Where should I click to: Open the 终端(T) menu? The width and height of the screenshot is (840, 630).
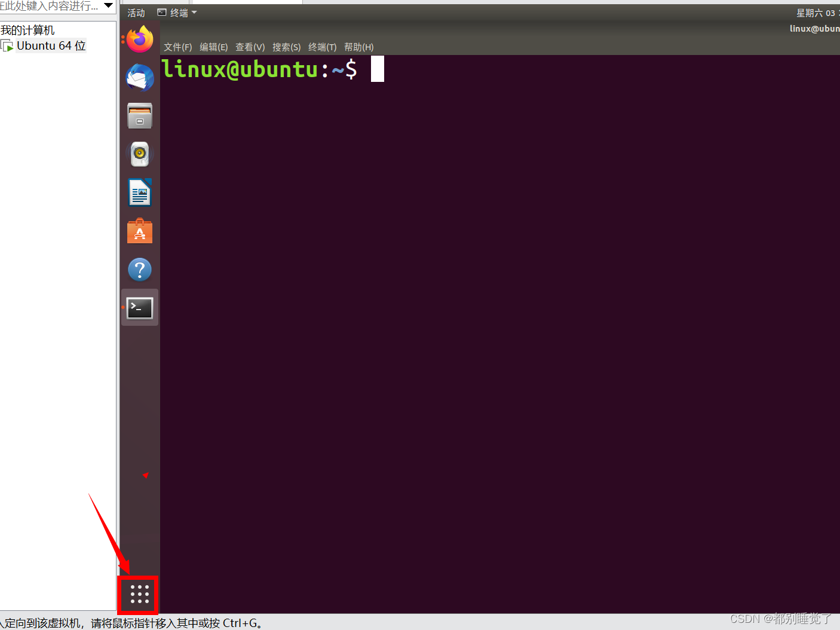pyautogui.click(x=322, y=47)
